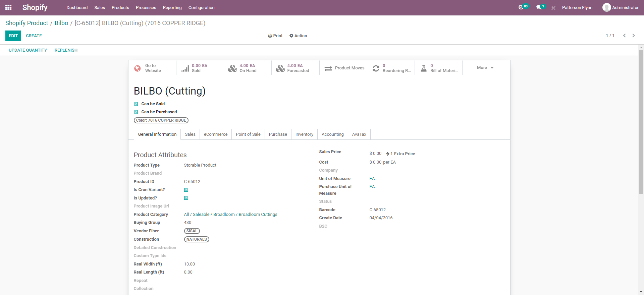Open the Forecasted cubes icon
This screenshot has height=295, width=644.
(x=280, y=68)
